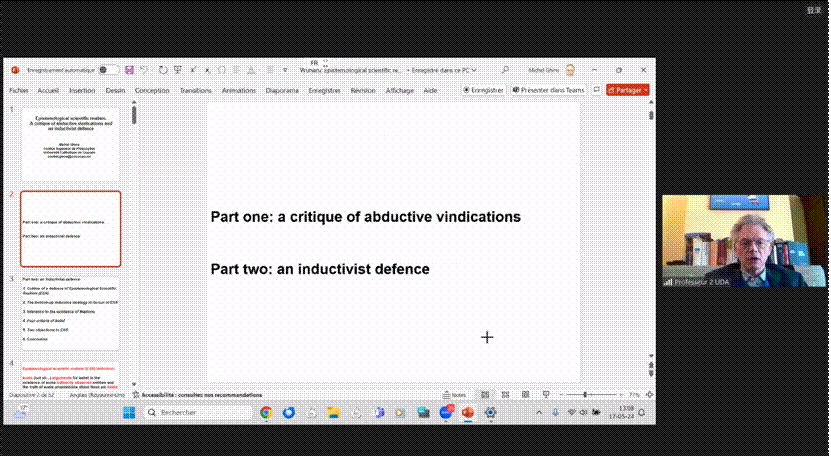Expand the Partager dropdown
Image resolution: width=831 pixels, height=456 pixels.
[x=647, y=90]
